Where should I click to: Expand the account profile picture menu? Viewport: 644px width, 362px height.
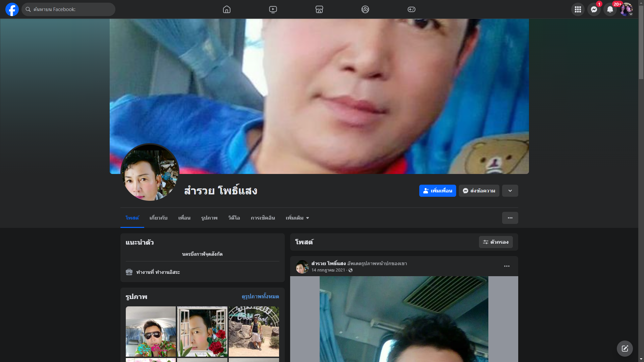[x=626, y=9]
